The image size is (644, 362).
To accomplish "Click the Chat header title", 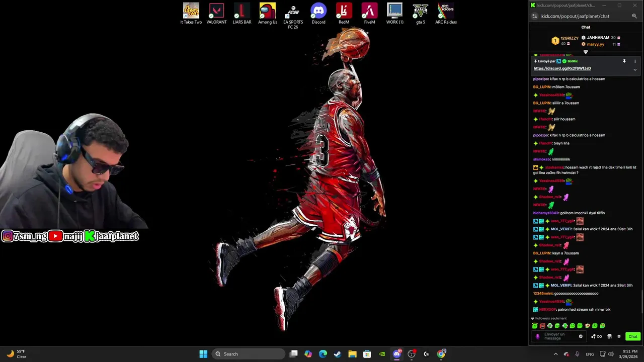I will click(x=586, y=27).
